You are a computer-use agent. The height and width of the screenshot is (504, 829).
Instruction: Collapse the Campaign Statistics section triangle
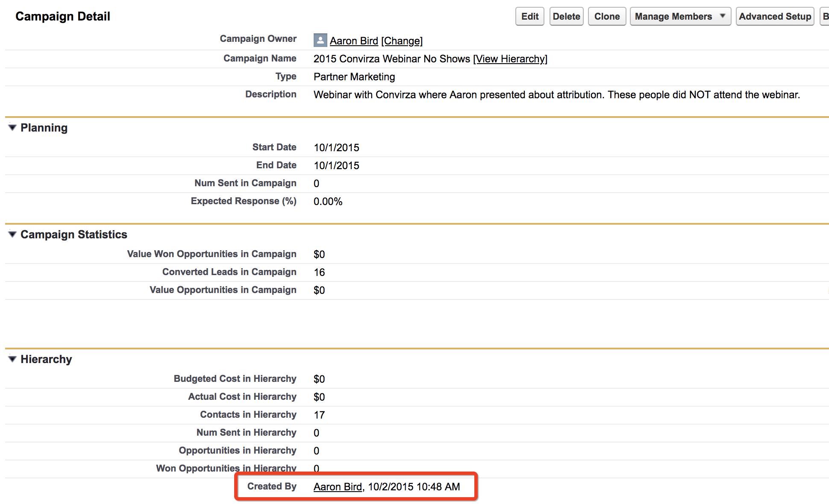pos(12,234)
